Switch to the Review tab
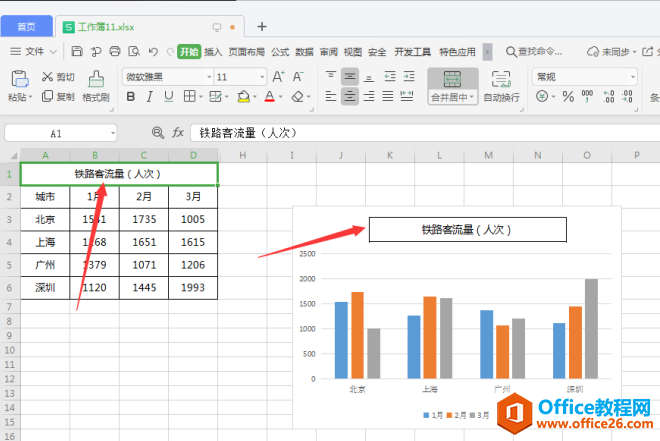The image size is (660, 441). (x=329, y=52)
